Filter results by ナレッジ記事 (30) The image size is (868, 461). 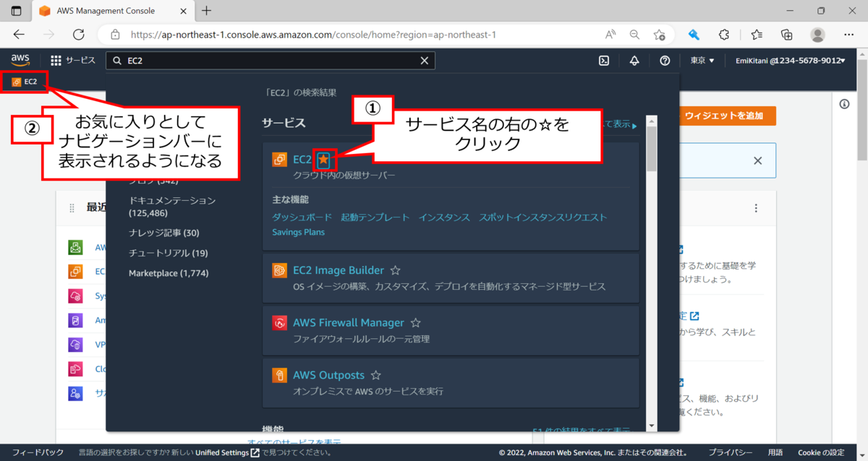(164, 233)
